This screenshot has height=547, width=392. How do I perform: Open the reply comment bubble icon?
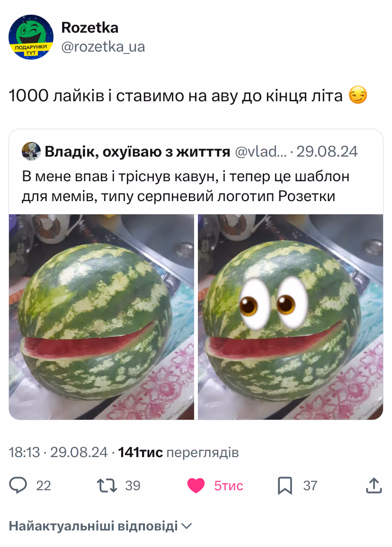click(x=18, y=485)
